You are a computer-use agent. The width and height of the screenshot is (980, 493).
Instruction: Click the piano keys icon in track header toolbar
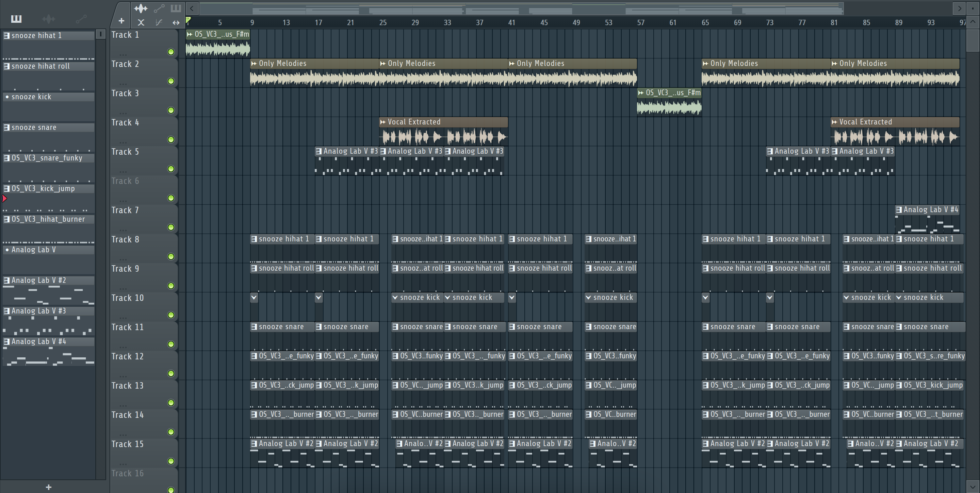176,8
